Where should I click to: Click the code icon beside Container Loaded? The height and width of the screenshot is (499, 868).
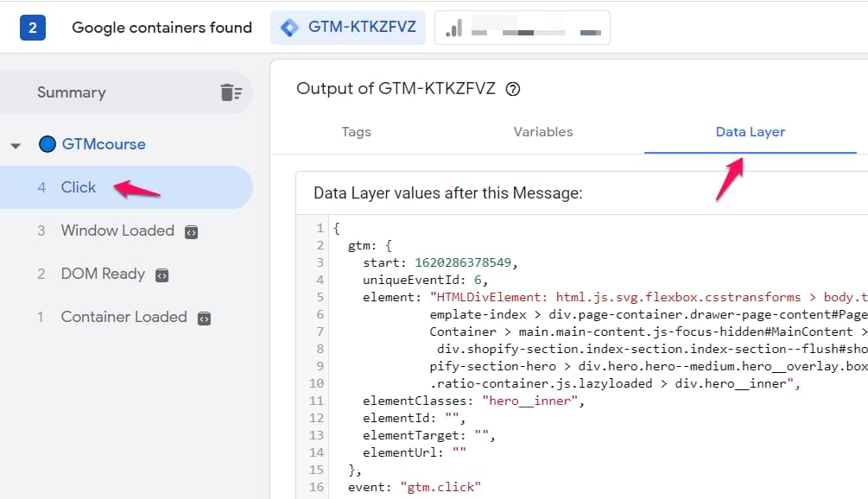click(x=204, y=319)
